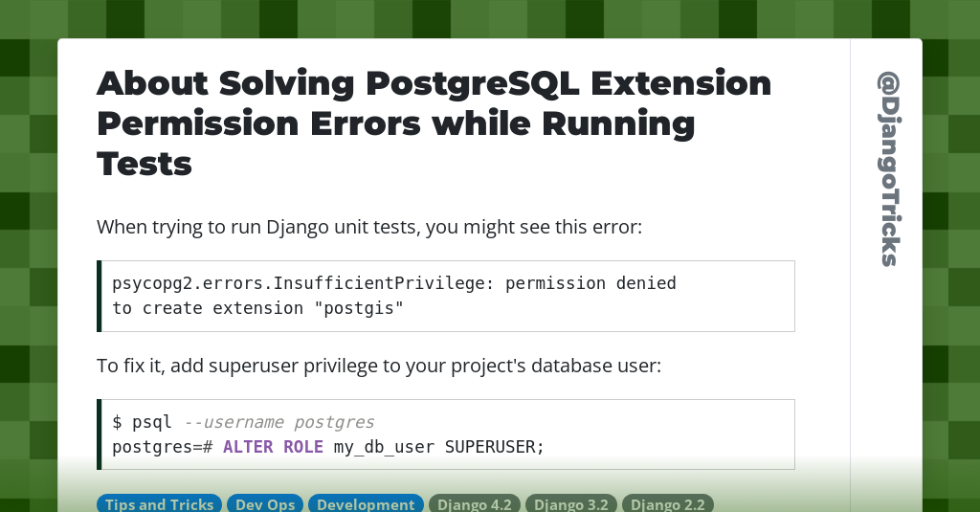This screenshot has width=980, height=512.
Task: Click the word ALTER ROLE in code
Action: [273, 447]
